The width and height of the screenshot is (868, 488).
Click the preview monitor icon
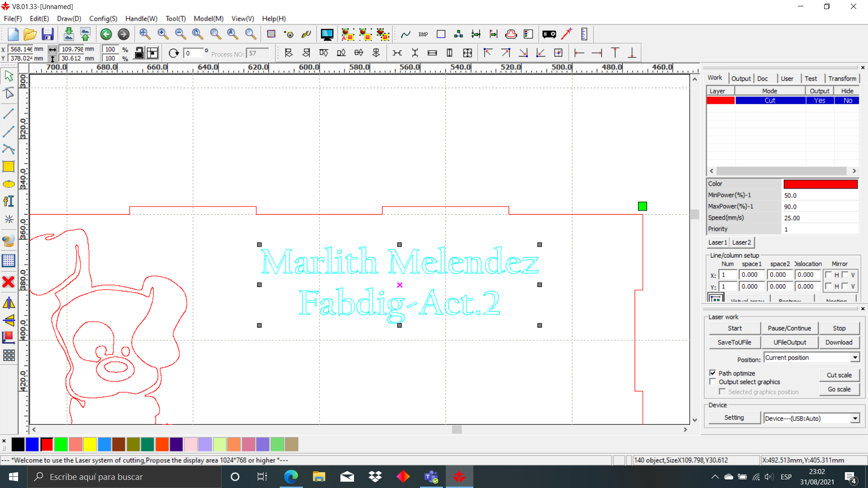[x=326, y=34]
